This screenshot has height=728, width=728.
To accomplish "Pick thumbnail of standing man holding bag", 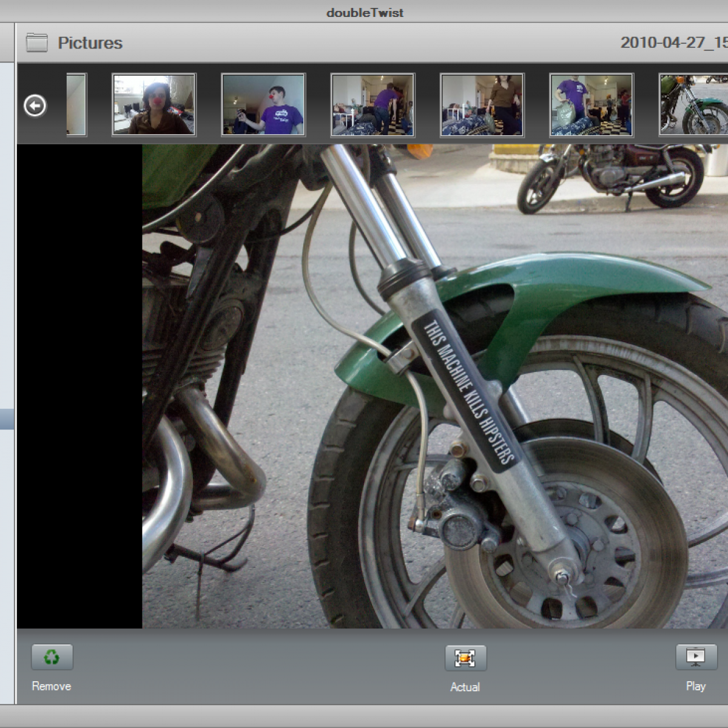I will [591, 105].
